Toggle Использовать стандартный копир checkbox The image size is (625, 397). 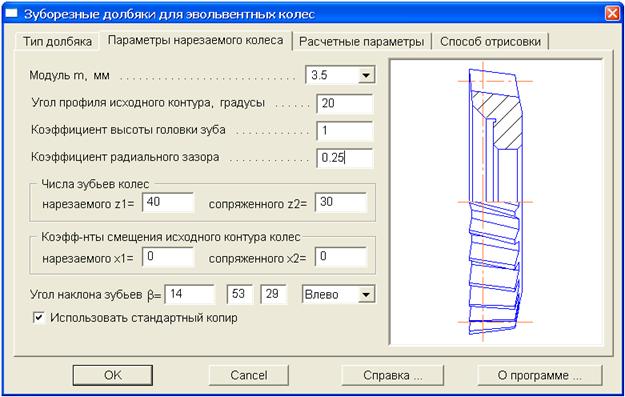(39, 318)
